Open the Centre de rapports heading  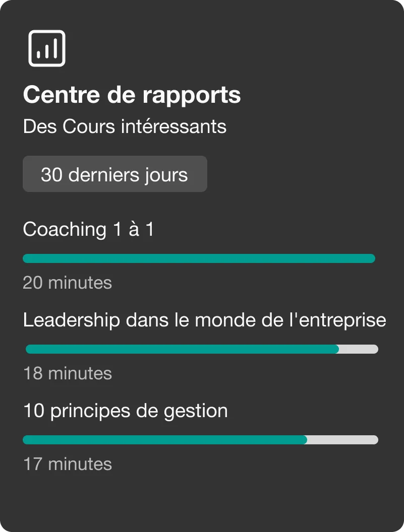(x=132, y=95)
